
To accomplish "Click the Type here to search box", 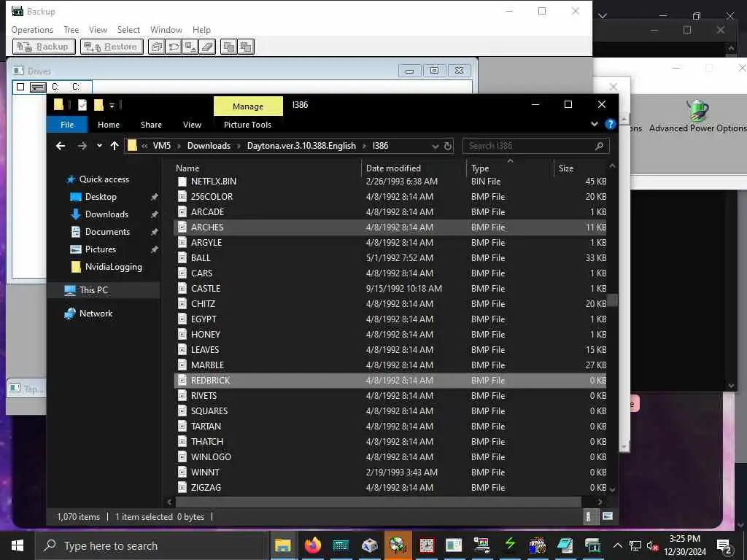I will (152, 545).
